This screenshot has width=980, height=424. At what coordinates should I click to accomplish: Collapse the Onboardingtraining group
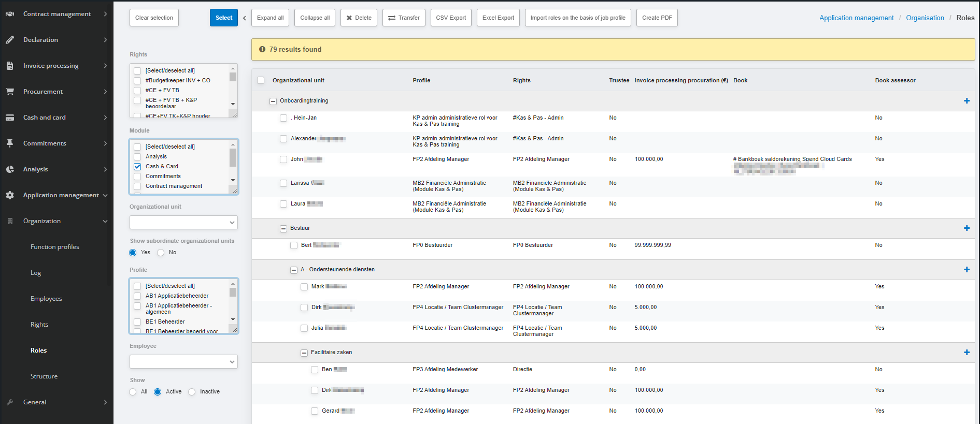pos(273,101)
